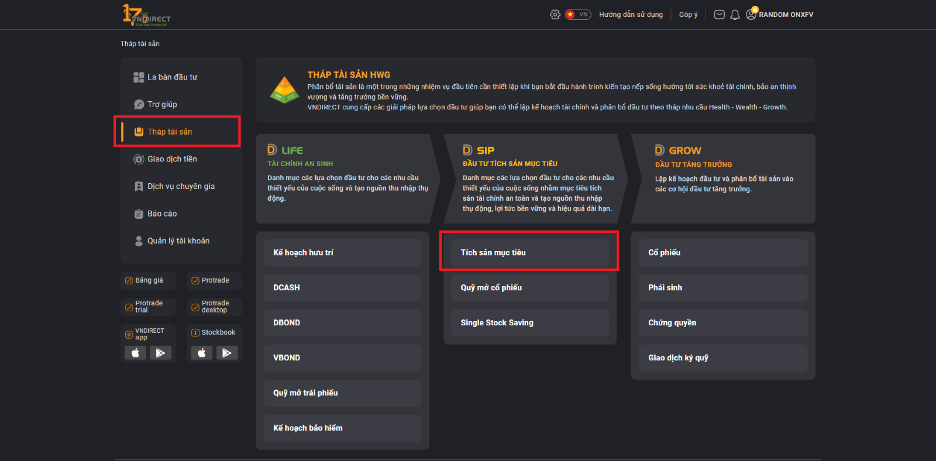Click the Bảng giá chart icon
936x462 pixels.
(128, 280)
